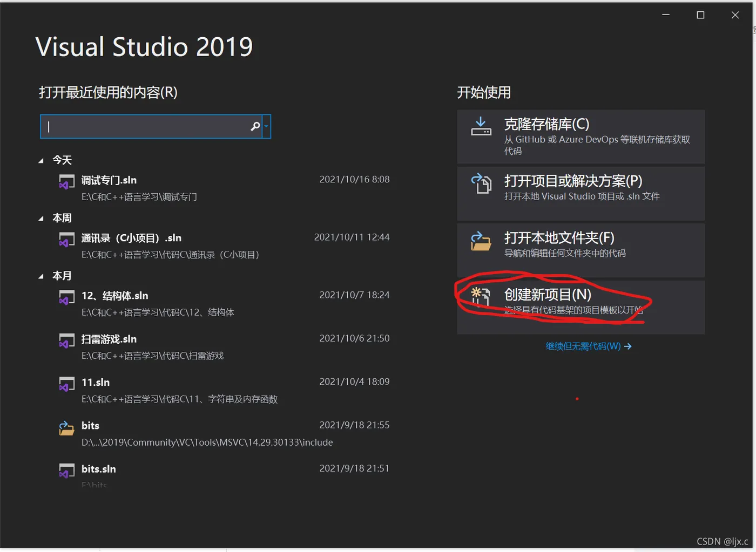
Task: Click the path ending in 代码C\扫雷游戏
Action: pyautogui.click(x=152, y=356)
